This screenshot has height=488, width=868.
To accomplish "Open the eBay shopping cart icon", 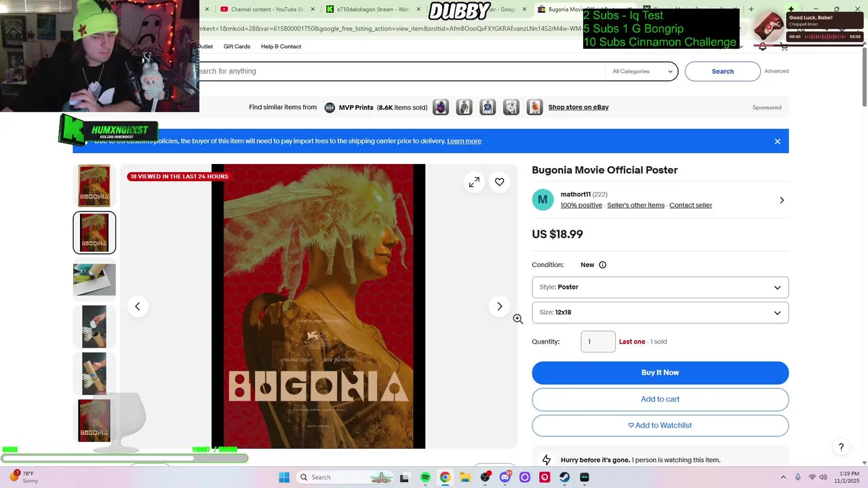I will pyautogui.click(x=784, y=46).
